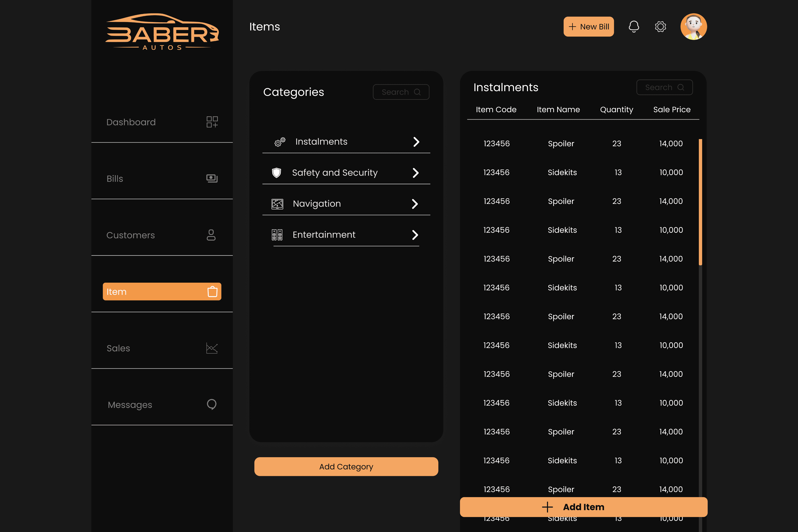Click the Customers person icon
The image size is (798, 532).
(211, 235)
